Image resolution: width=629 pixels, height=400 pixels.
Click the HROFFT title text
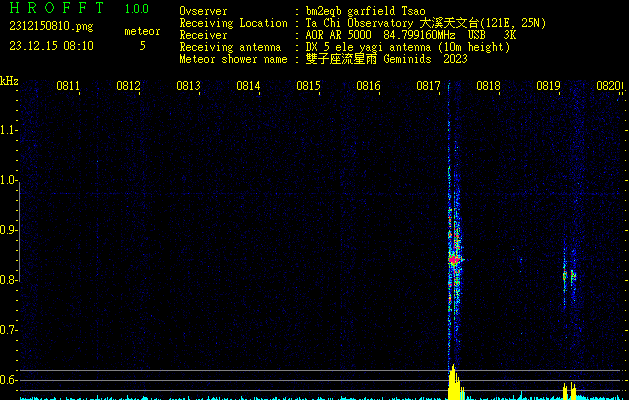(56, 9)
